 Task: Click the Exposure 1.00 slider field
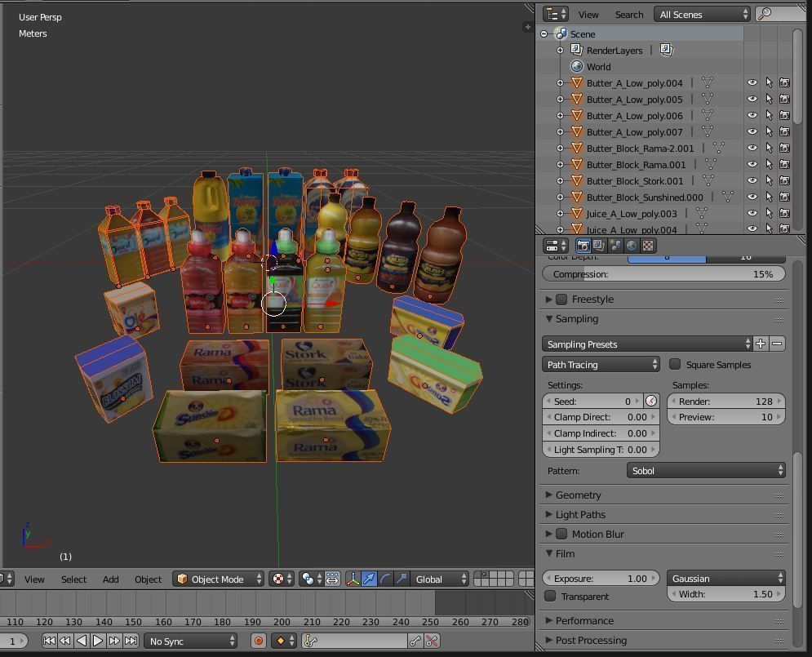click(x=601, y=578)
